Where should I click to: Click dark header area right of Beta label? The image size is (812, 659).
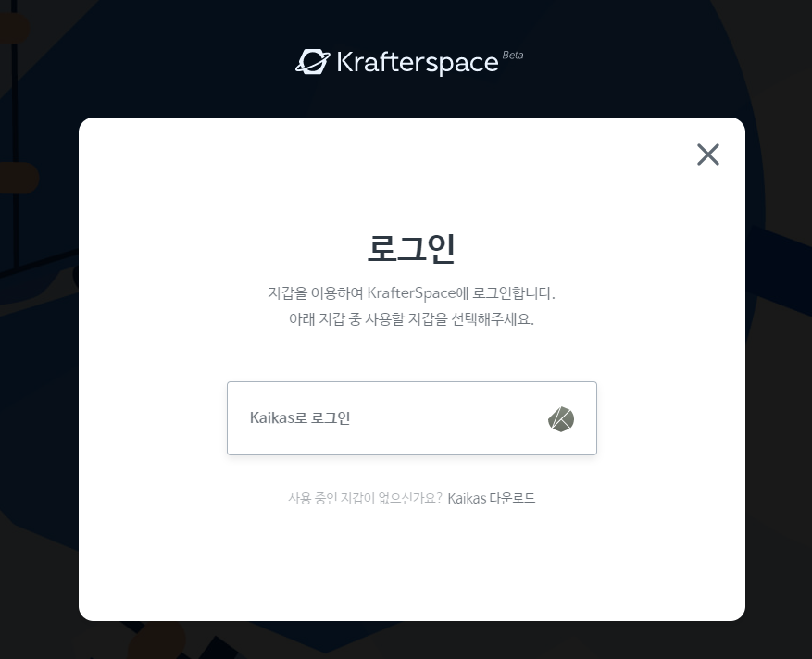pyautogui.click(x=647, y=59)
